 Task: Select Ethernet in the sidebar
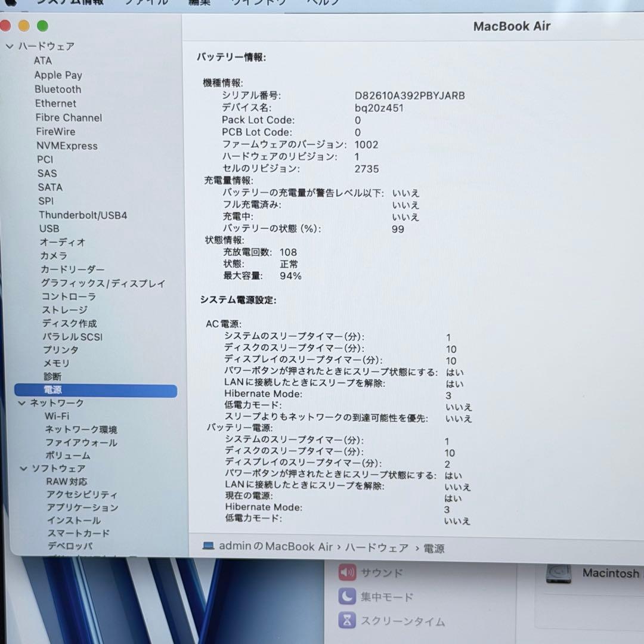click(55, 104)
